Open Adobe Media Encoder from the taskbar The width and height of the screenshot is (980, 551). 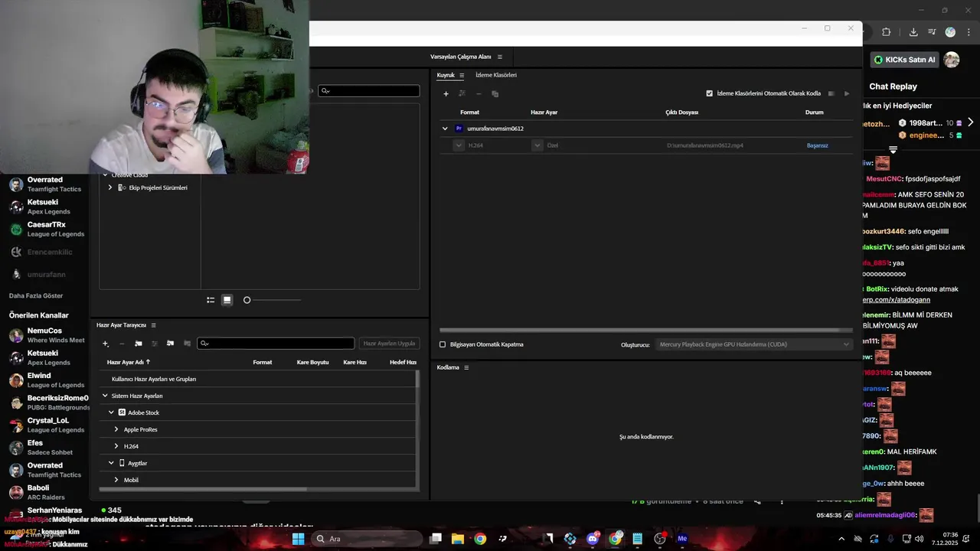[682, 539]
